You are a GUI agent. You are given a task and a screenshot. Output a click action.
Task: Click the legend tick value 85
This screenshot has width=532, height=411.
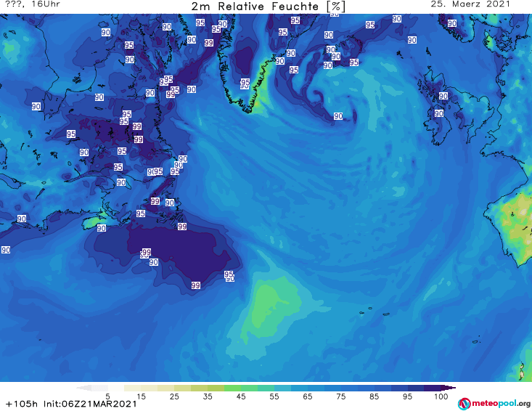[x=374, y=396]
